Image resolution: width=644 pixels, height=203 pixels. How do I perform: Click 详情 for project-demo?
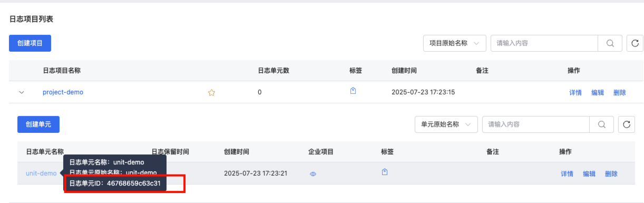tap(575, 92)
